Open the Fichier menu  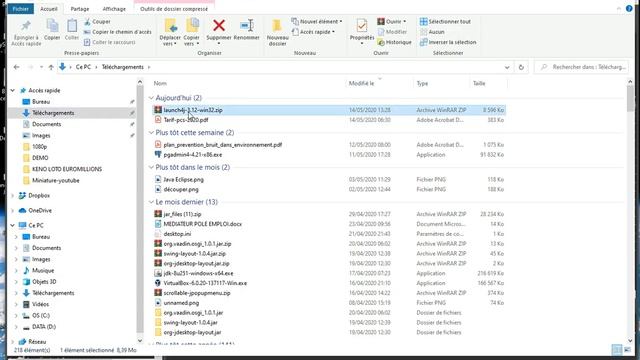point(20,9)
